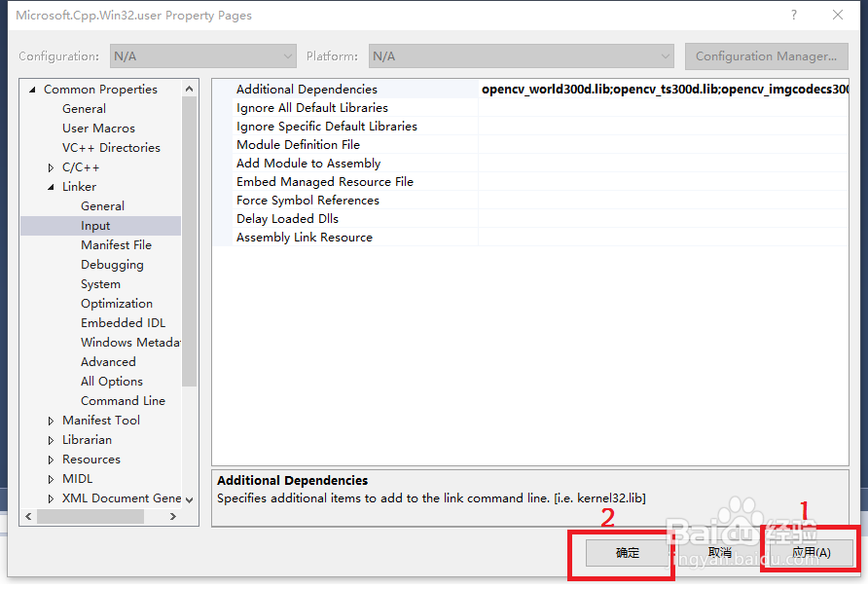Click the tree scroll down arrow
This screenshot has height=589, width=868.
190,499
